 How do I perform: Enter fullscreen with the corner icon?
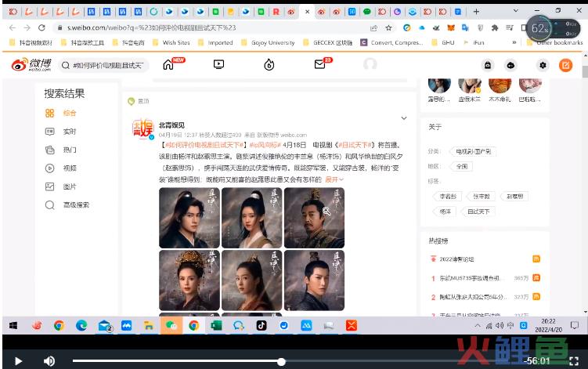(574, 361)
